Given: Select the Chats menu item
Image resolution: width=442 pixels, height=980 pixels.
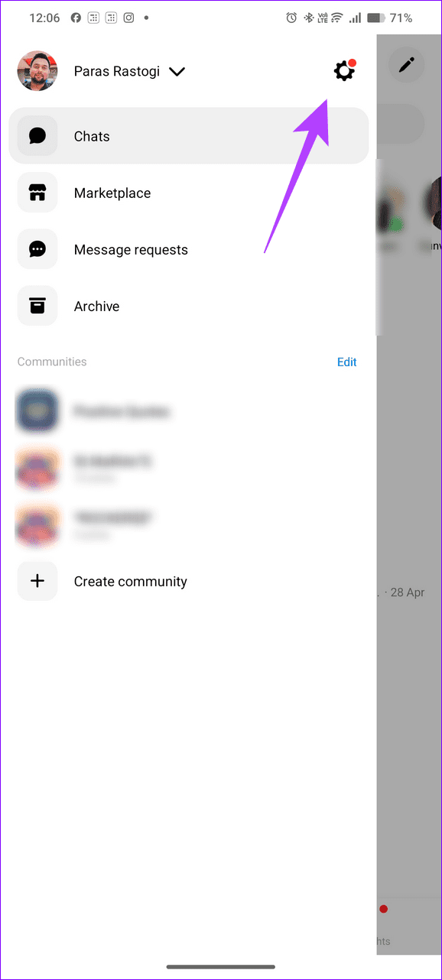Looking at the screenshot, I should 189,136.
